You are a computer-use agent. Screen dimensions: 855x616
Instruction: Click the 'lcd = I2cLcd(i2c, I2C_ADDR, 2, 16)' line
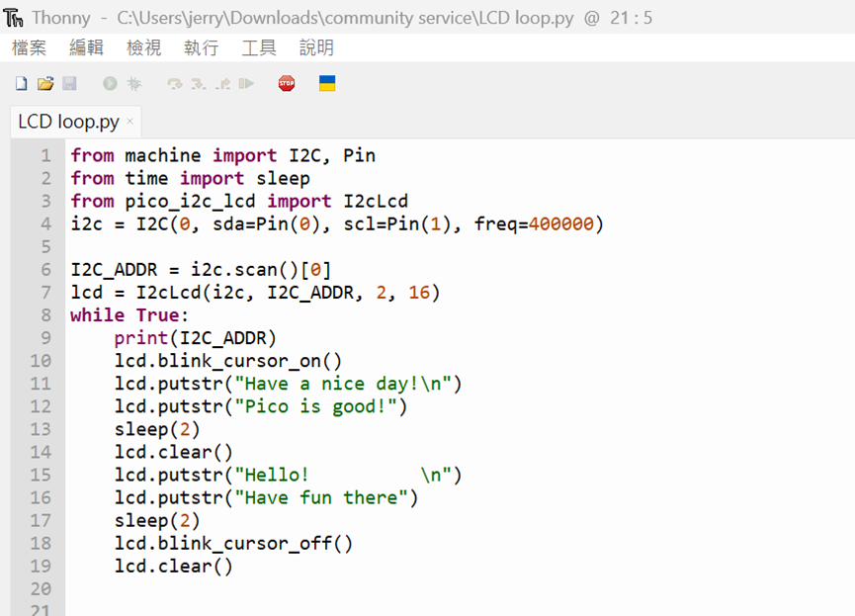(255, 293)
